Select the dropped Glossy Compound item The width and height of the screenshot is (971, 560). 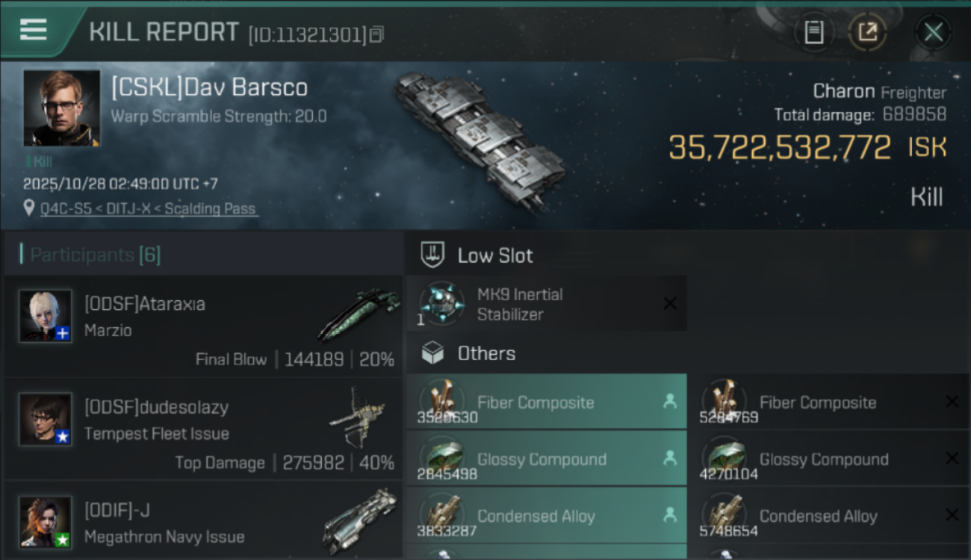pos(546,459)
